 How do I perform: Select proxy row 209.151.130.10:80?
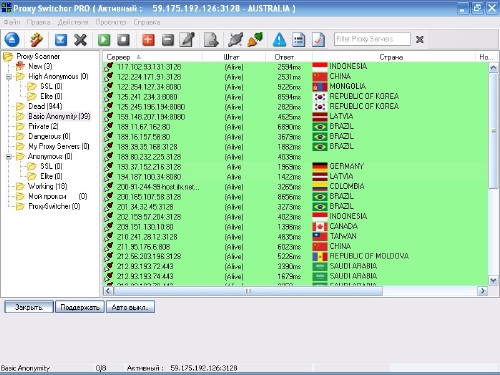(x=295, y=227)
